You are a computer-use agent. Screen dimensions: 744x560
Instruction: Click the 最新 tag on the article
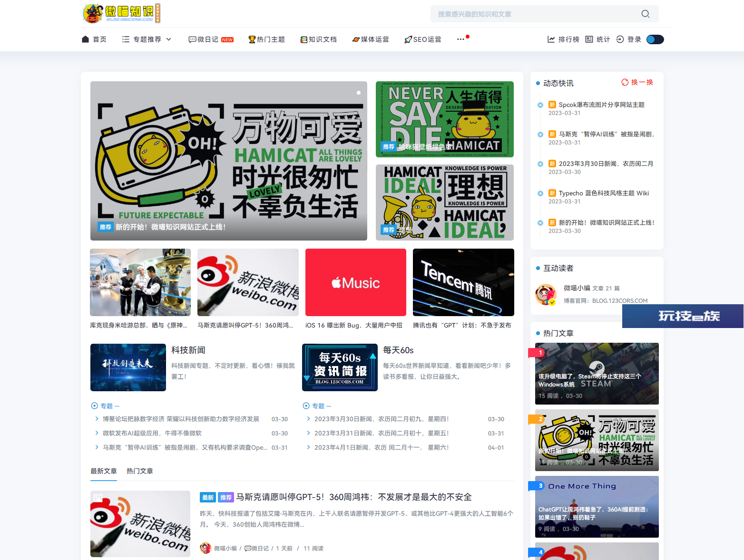[208, 497]
